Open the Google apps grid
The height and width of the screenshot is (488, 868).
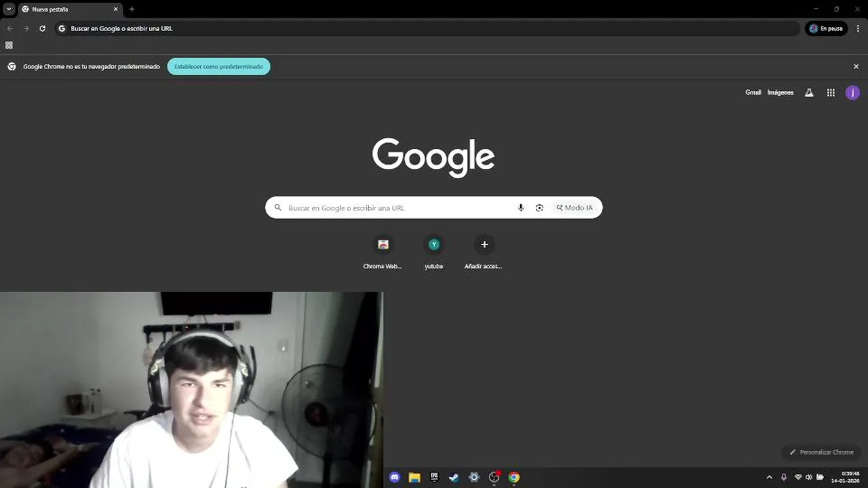point(831,93)
